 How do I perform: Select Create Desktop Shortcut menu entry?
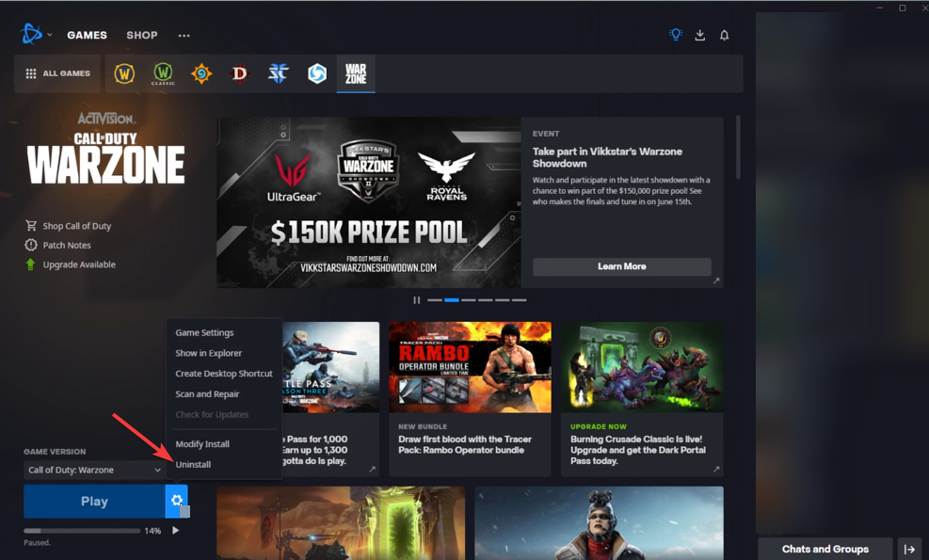point(224,374)
